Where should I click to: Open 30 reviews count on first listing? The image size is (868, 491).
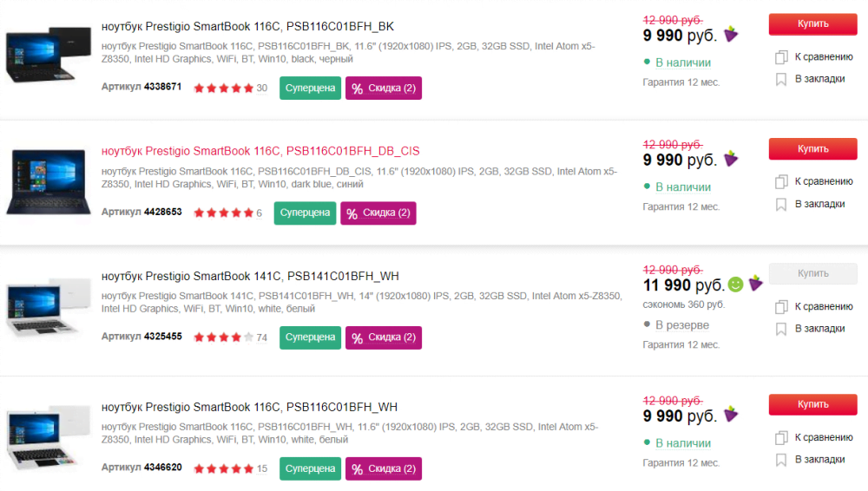(262, 88)
